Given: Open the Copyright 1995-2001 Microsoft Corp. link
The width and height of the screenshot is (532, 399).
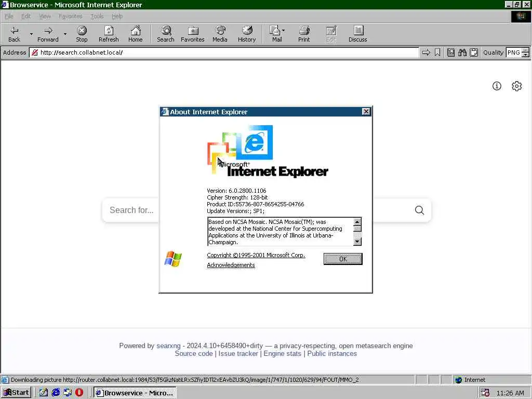Looking at the screenshot, I should click(256, 255).
